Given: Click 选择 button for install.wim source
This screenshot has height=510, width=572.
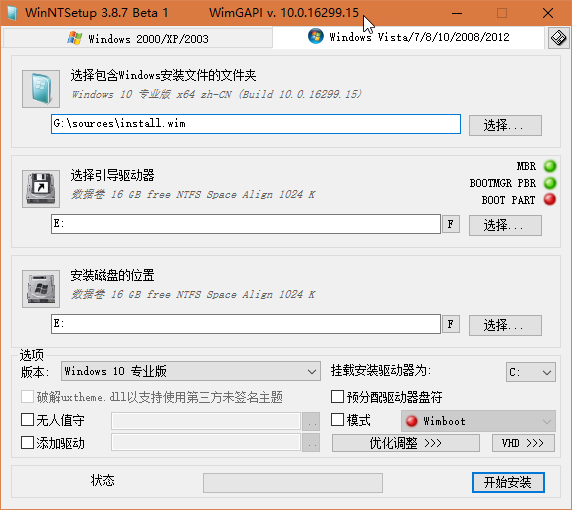Looking at the screenshot, I should point(505,125).
